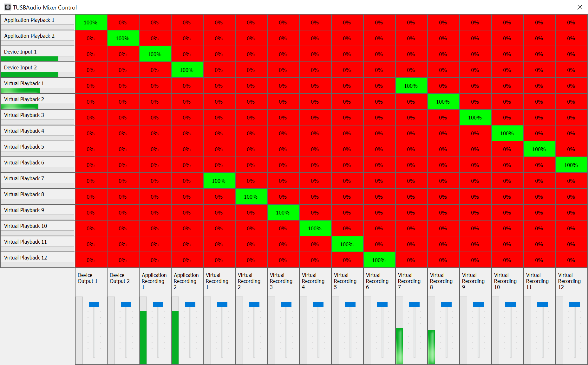This screenshot has height=365, width=588.
Task: Click the Virtual Recording 9 fader handle
Action: coord(478,305)
